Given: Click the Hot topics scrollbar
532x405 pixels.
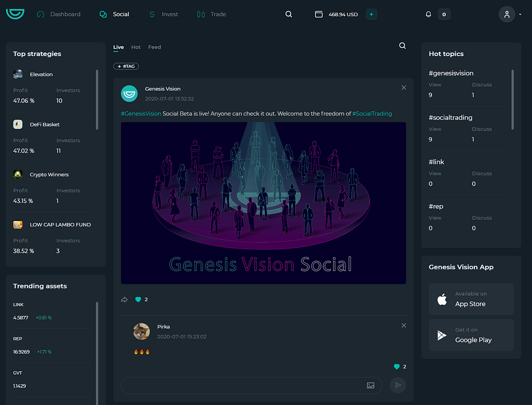Looking at the screenshot, I should pyautogui.click(x=512, y=99).
